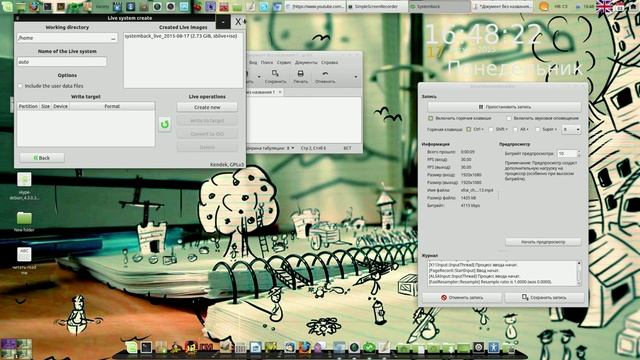The image size is (640, 360).
Task: Select the systemback_live_2015-08-17 image entry
Action: [x=181, y=36]
